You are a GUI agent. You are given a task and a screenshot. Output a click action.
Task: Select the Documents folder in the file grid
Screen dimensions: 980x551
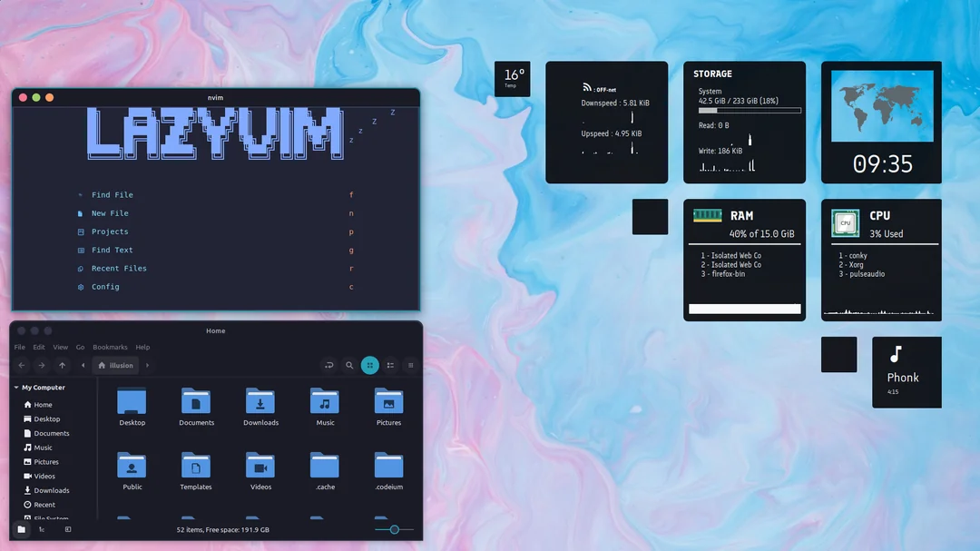(x=196, y=408)
